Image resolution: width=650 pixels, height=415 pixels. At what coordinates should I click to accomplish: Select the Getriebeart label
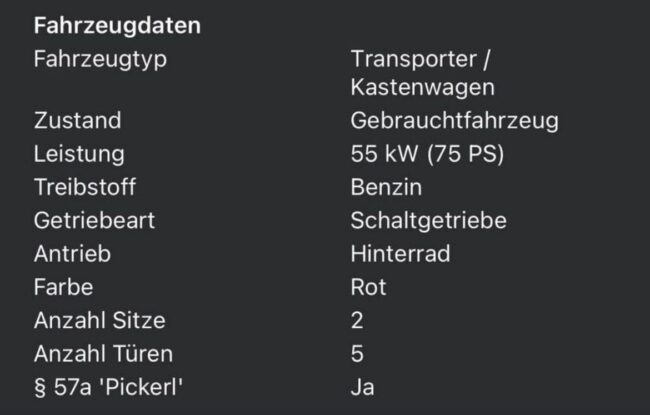(x=95, y=221)
